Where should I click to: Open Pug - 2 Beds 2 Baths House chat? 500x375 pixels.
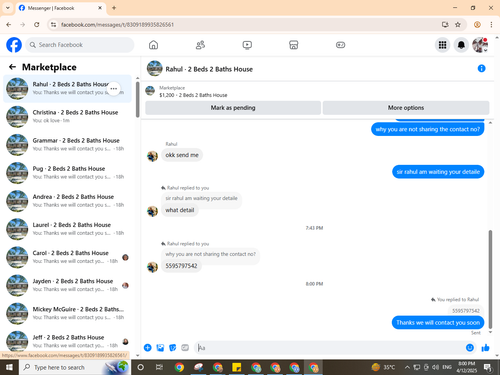[67, 173]
